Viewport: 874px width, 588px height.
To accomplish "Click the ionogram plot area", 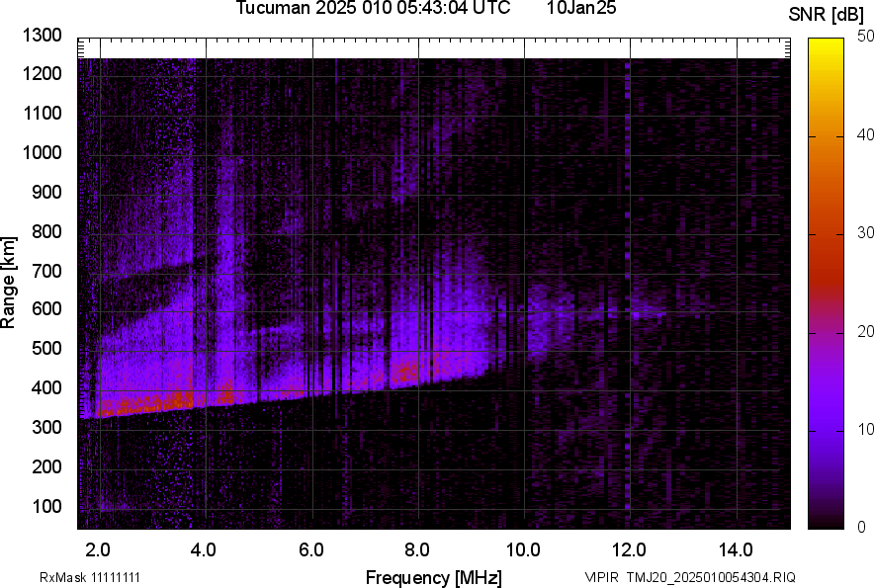I will [x=434, y=284].
